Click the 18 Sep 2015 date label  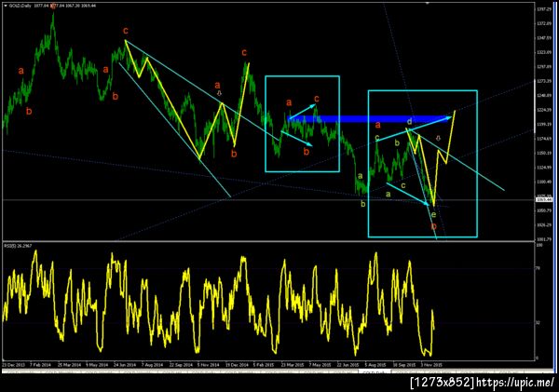coord(404,365)
